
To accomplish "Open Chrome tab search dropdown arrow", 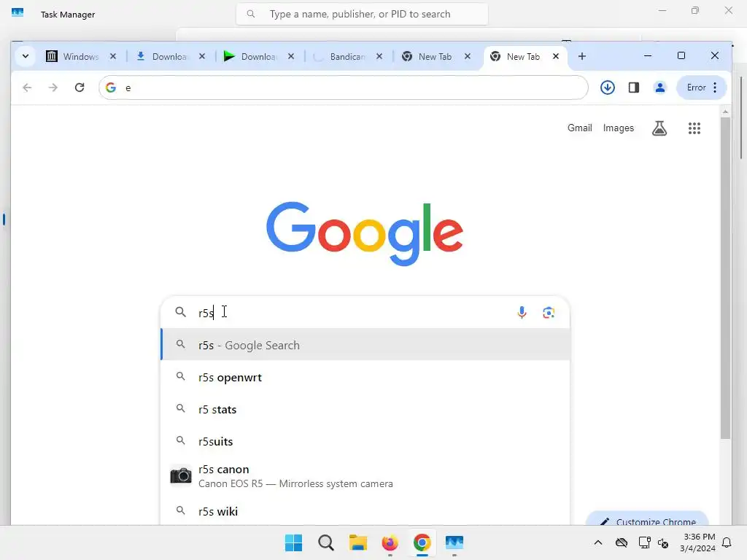I will (26, 56).
